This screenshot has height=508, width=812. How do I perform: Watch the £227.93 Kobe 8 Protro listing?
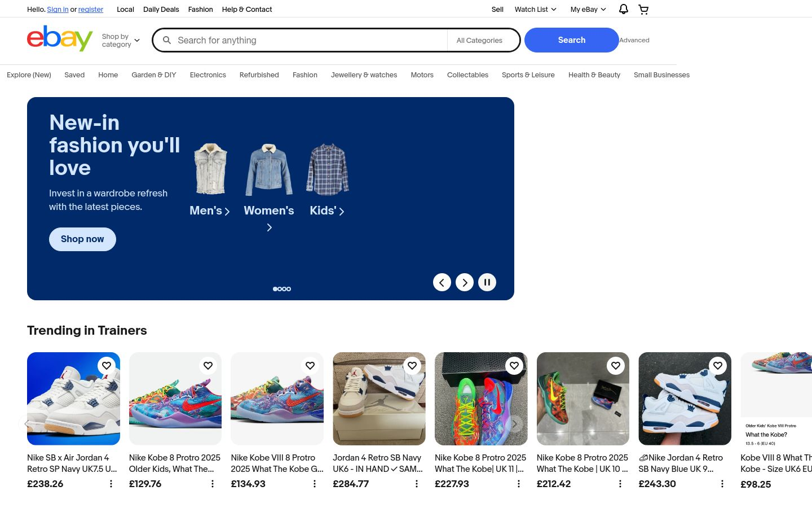[514, 366]
